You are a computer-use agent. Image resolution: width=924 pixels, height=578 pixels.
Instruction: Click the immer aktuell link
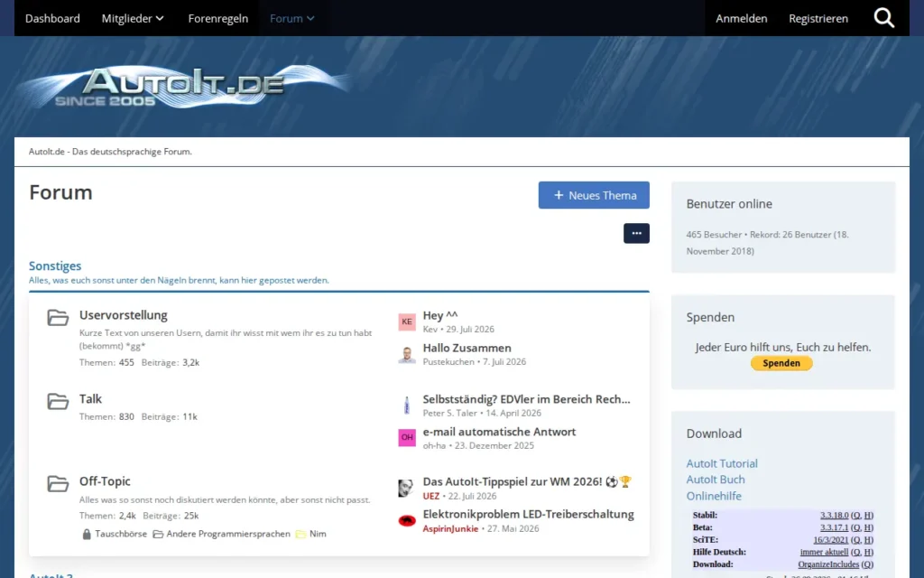pos(824,552)
